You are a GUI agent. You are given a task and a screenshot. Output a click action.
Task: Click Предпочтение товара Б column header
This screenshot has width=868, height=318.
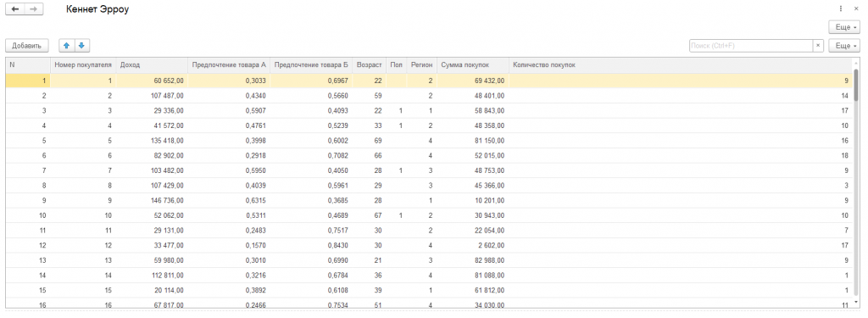311,64
